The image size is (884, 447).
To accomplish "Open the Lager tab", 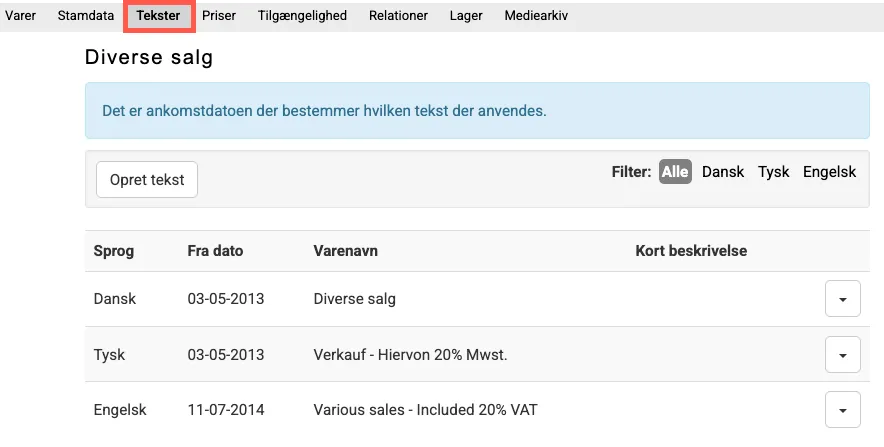I will tap(466, 16).
